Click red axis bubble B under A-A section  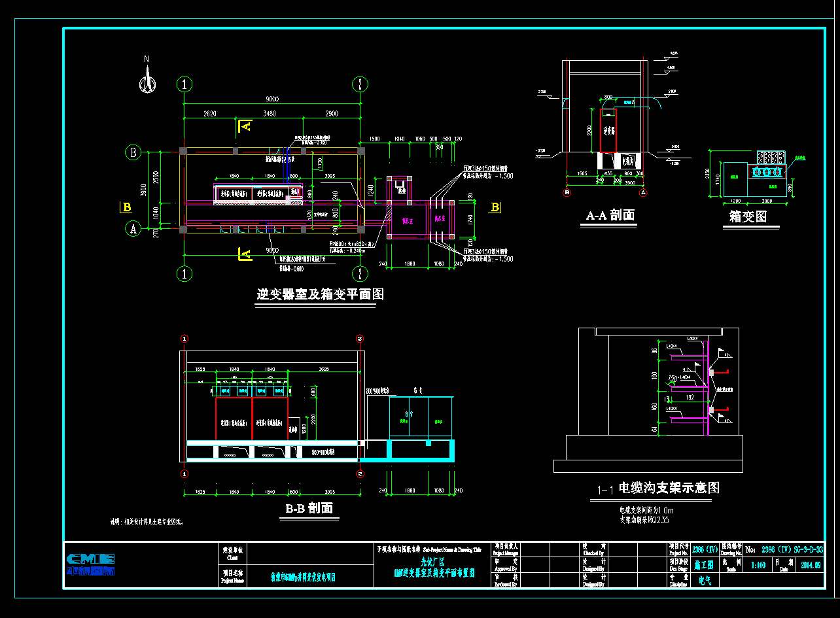pos(567,193)
